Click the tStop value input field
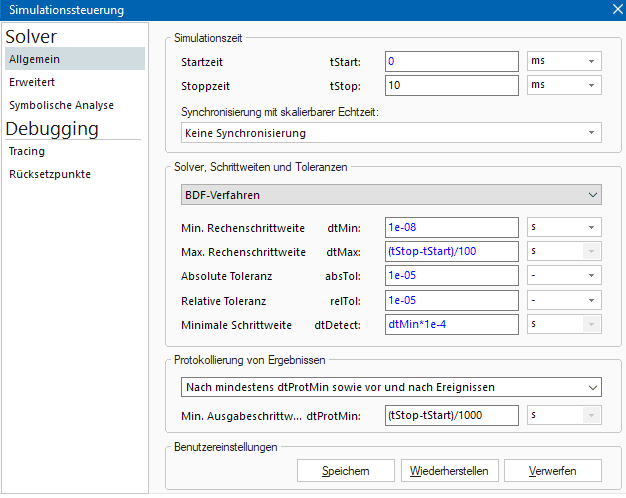This screenshot has height=498, width=626. [x=451, y=85]
